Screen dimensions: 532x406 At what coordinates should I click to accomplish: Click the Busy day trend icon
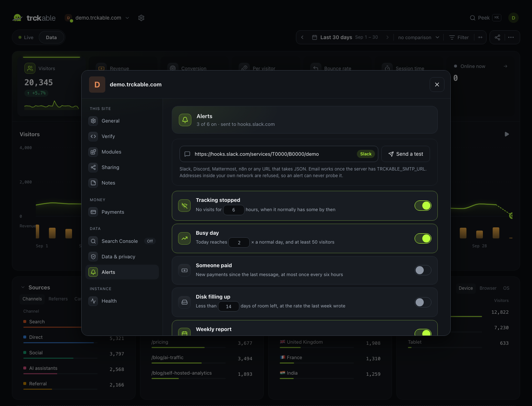point(184,238)
